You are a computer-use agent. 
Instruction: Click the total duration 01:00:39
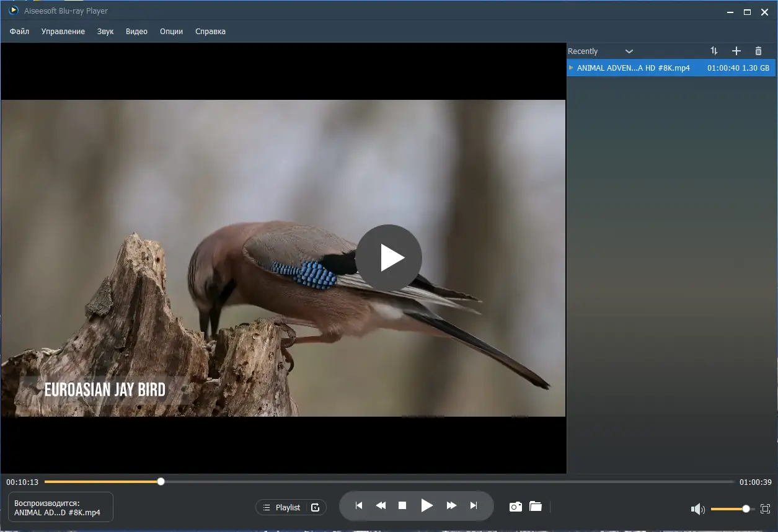click(x=756, y=482)
